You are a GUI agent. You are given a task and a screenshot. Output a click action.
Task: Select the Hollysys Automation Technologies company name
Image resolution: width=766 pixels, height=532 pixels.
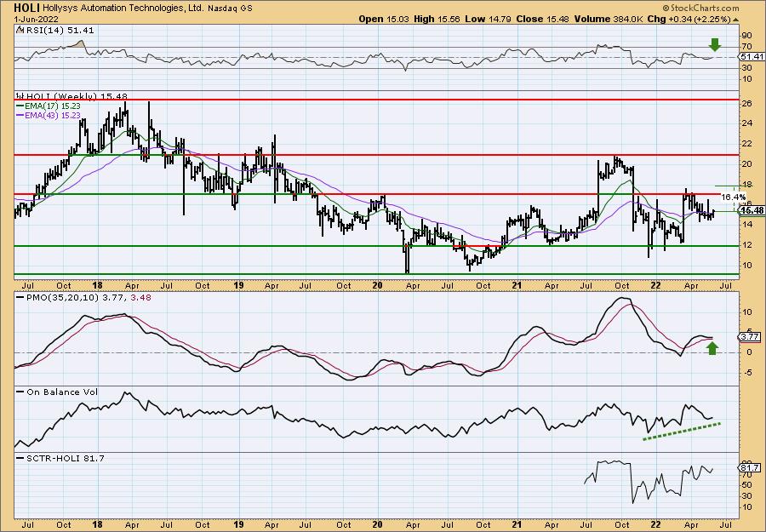point(123,9)
